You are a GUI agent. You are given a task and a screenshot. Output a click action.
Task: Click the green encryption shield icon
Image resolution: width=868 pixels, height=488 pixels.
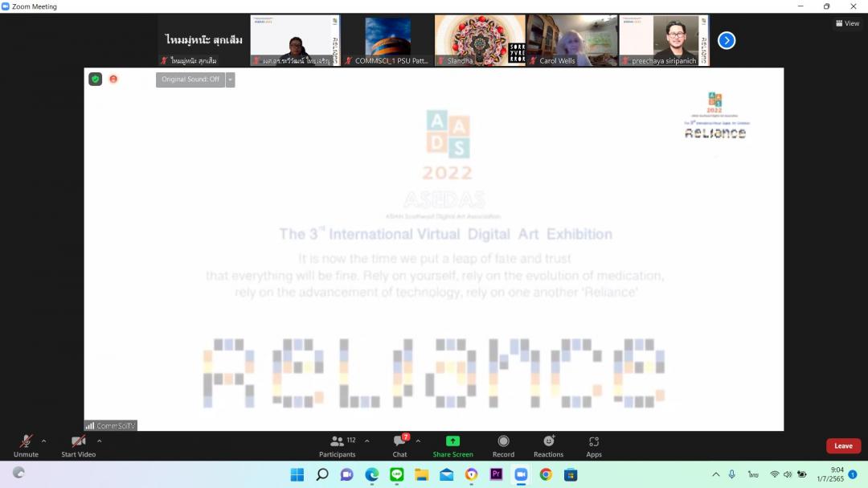[x=95, y=79]
